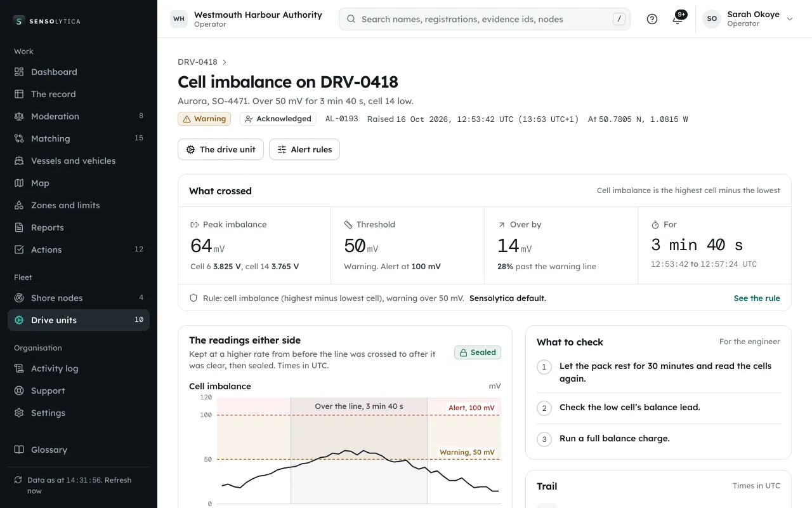Click the For duration stopwatch icon
812x508 pixels.
click(x=655, y=225)
